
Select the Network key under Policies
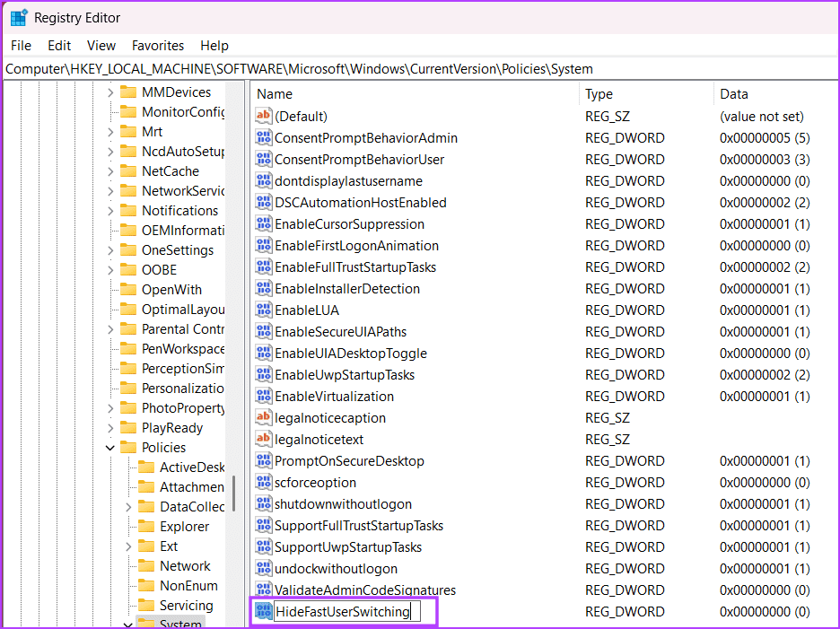pos(185,566)
